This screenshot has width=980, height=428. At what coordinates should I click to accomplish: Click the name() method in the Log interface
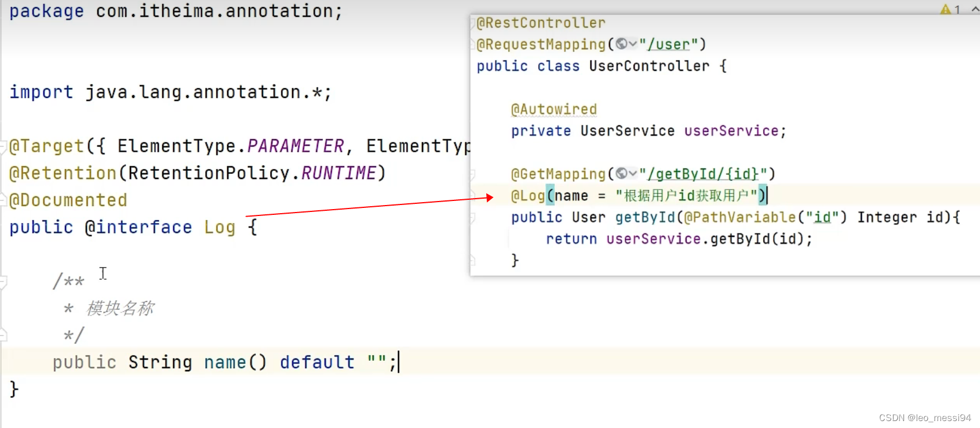tap(235, 362)
